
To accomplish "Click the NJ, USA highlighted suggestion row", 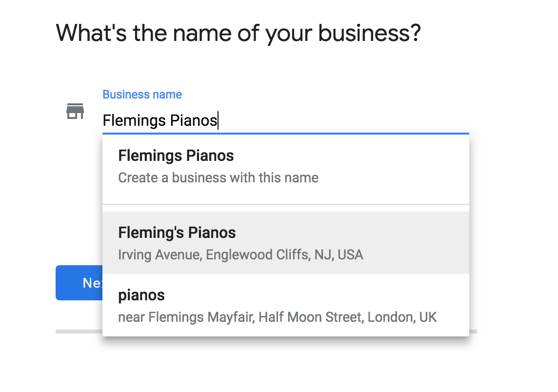I will click(x=286, y=243).
